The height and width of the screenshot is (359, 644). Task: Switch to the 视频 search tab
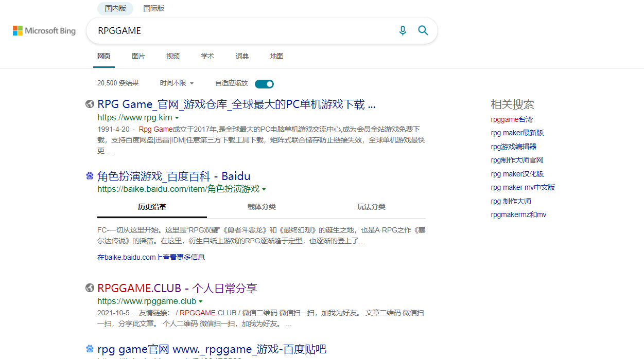[172, 56]
